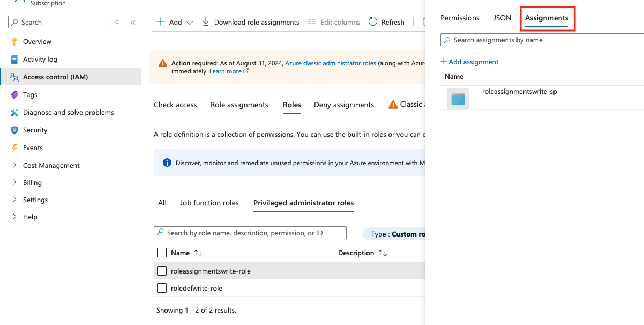The width and height of the screenshot is (644, 325).
Task: Open the Azure classic administrator roles link
Action: (x=331, y=63)
